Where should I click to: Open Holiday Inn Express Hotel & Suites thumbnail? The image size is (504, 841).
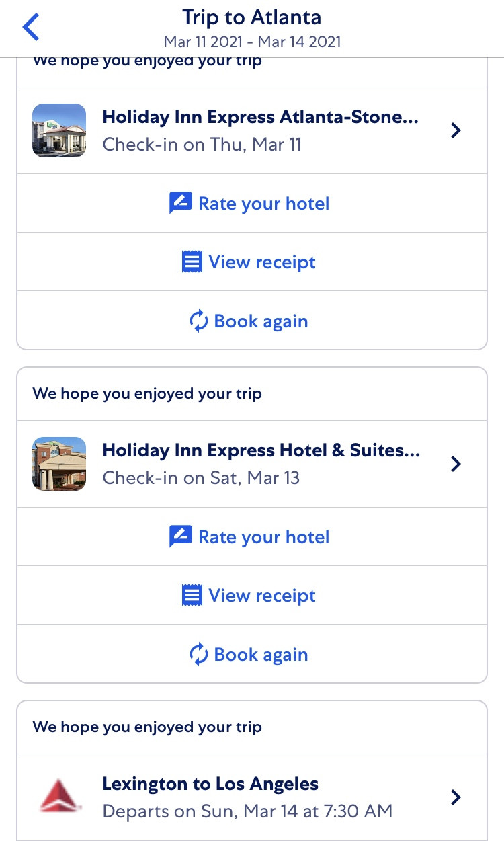coord(59,464)
